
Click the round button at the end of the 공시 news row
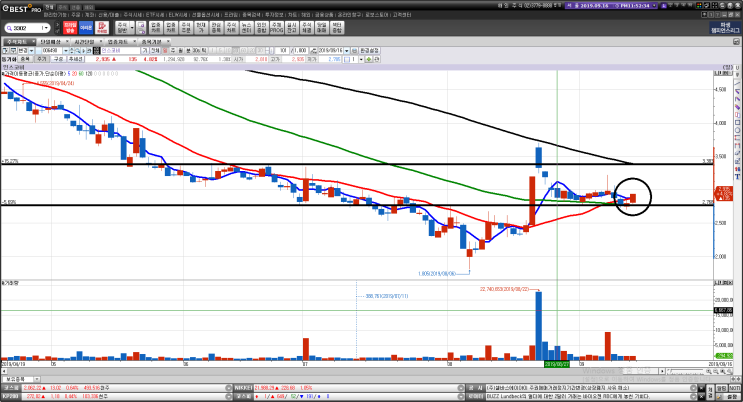[x=693, y=388]
